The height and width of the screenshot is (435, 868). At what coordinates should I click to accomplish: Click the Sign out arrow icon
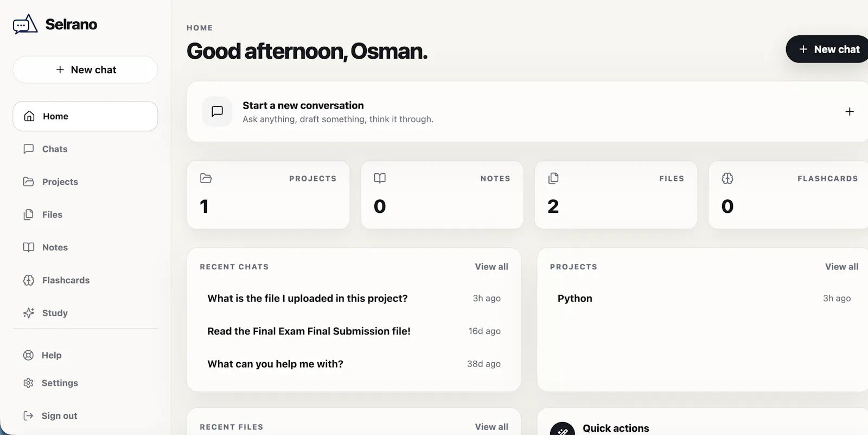tap(28, 415)
